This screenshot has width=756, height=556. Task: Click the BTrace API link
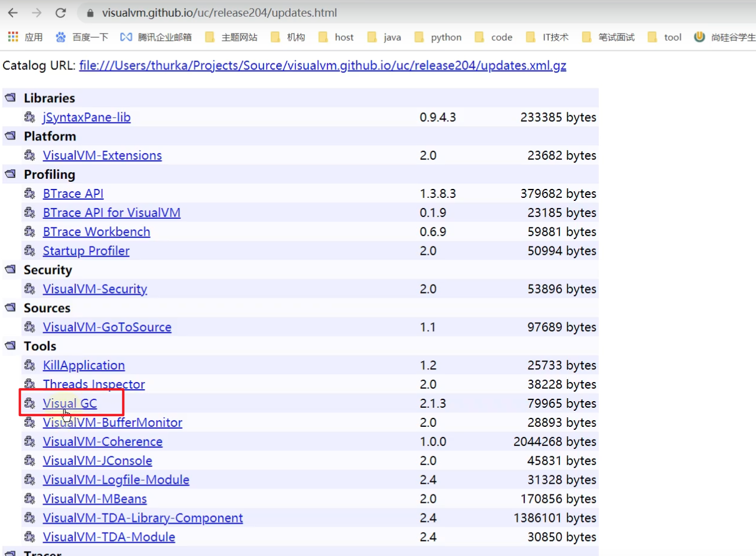pyautogui.click(x=73, y=194)
